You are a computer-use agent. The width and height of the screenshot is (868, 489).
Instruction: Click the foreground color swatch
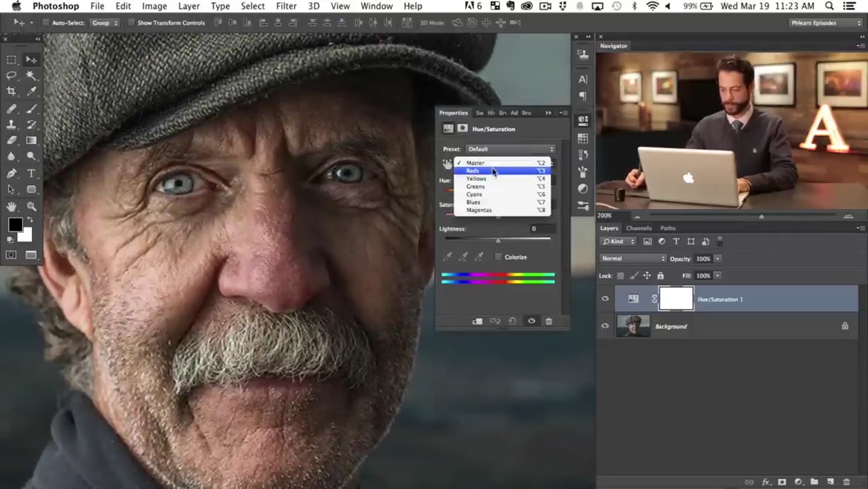[14, 225]
